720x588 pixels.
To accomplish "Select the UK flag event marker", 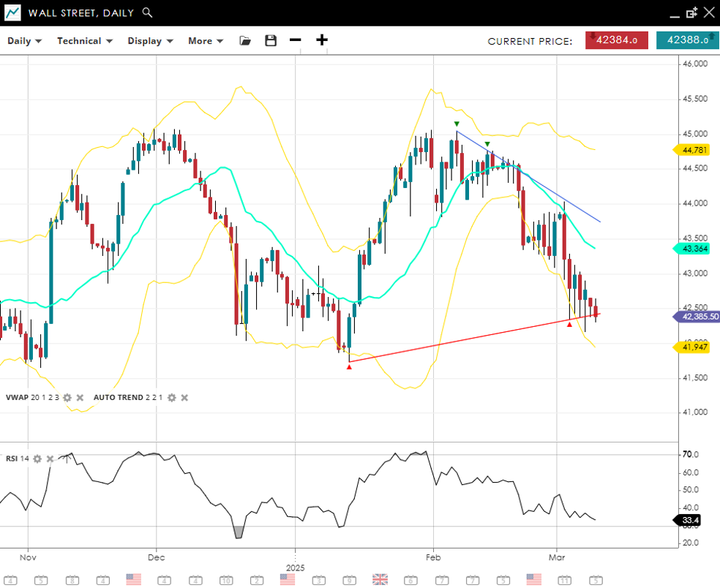I will point(380,579).
